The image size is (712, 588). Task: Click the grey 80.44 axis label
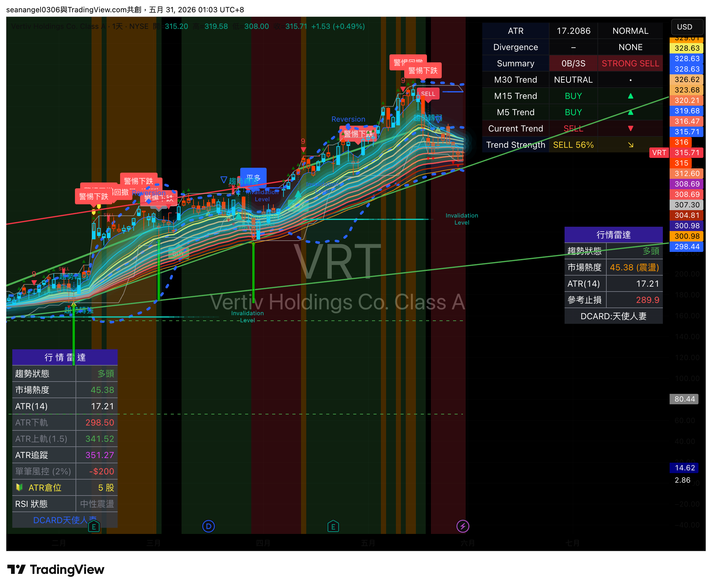click(684, 399)
